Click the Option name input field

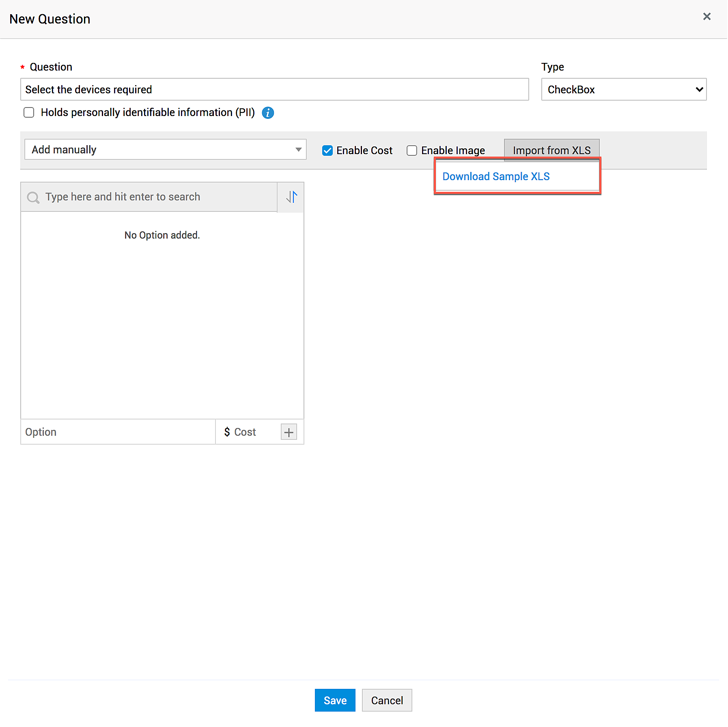coord(118,432)
